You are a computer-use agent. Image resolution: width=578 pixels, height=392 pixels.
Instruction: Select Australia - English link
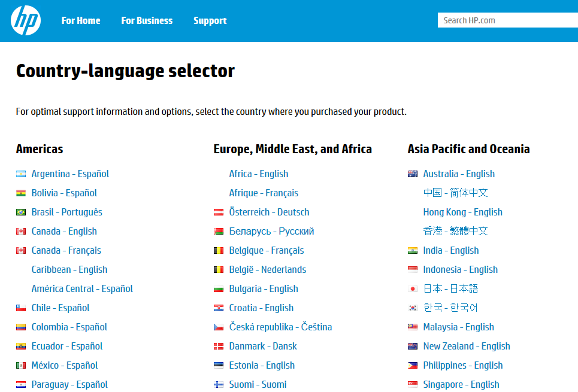459,174
